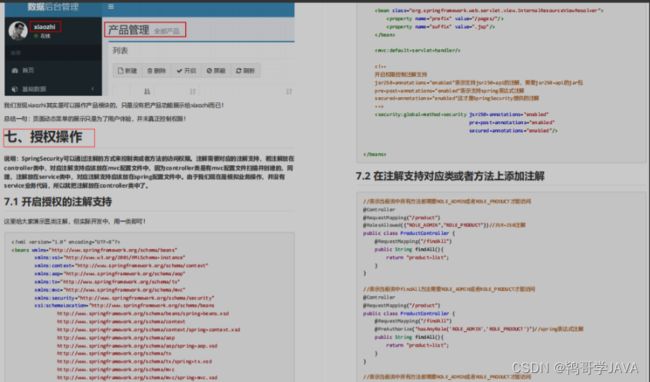The image size is (650, 382).
Task: Toggle the hamburger sidebar menu icon
Action: [111, 7]
